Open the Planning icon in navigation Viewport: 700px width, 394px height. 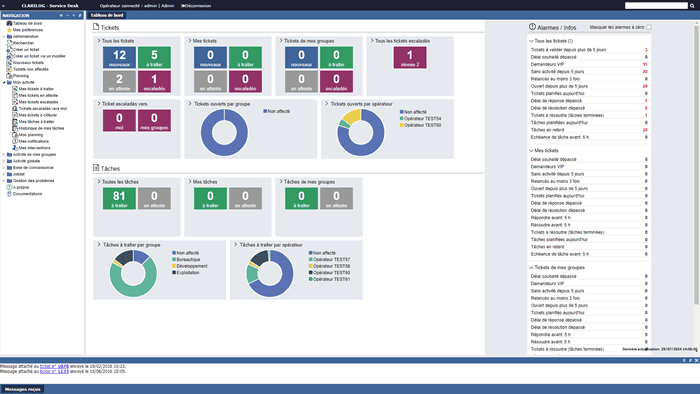(x=9, y=76)
